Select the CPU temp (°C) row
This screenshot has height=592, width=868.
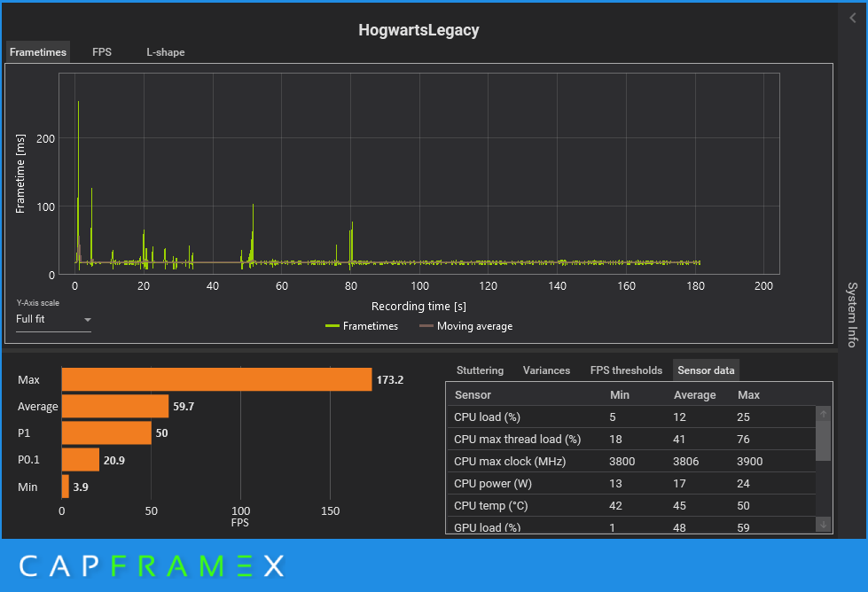tap(631, 506)
